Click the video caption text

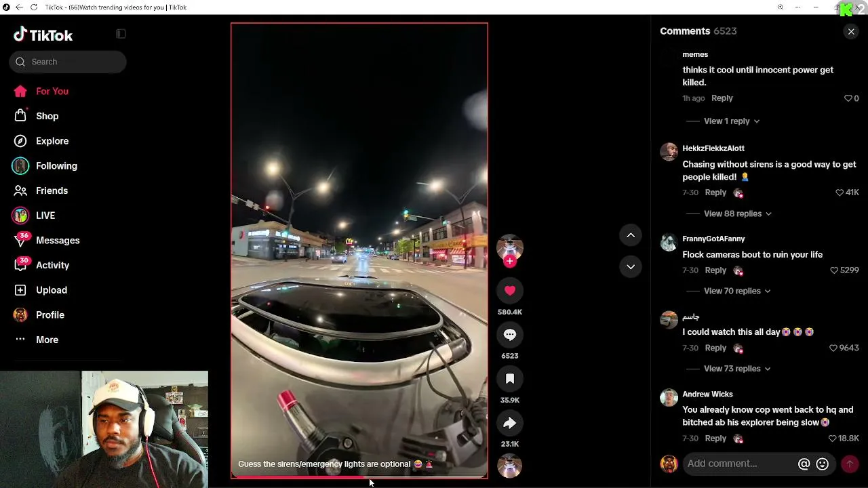pos(335,464)
